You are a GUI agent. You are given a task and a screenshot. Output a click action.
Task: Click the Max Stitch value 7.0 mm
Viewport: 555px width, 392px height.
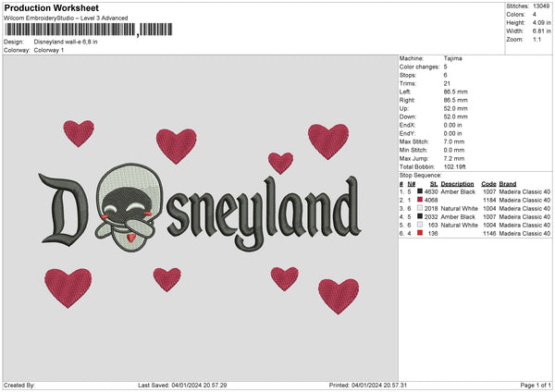454,141
